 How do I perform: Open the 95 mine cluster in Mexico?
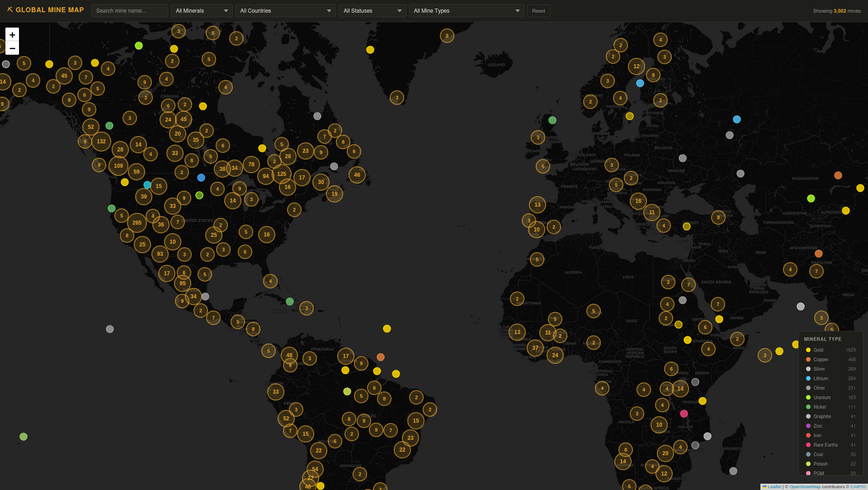pos(183,283)
